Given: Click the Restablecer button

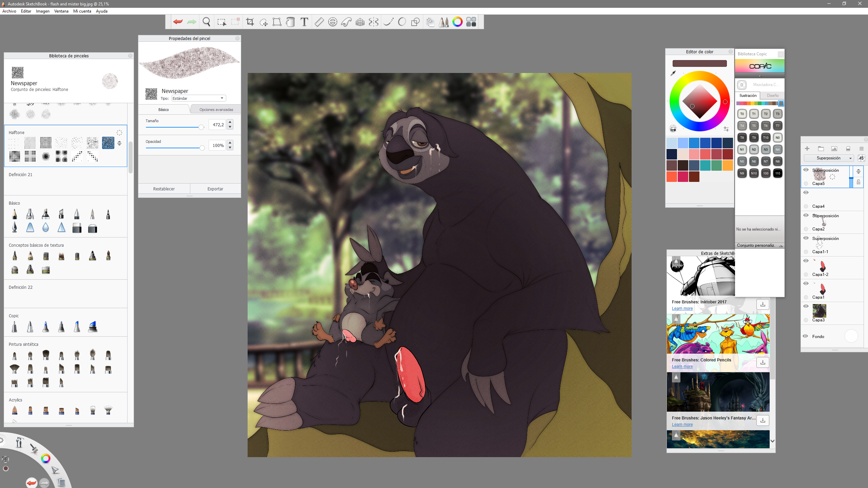Looking at the screenshot, I should click(164, 189).
